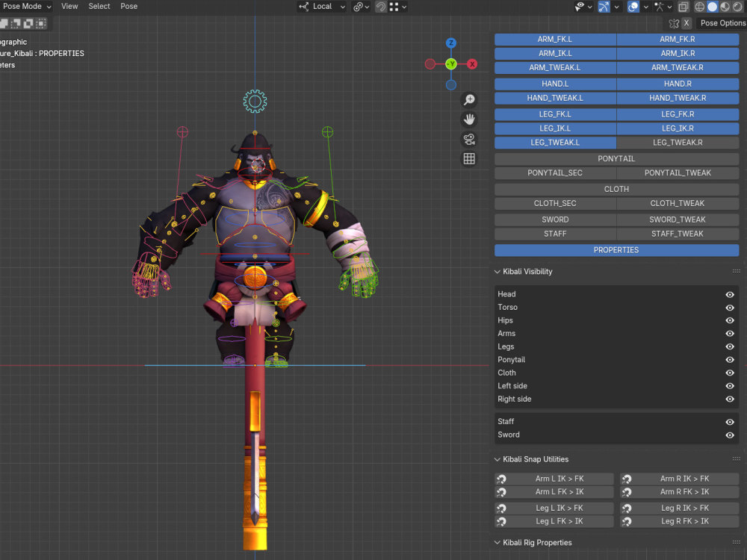Switch to solid shading
The height and width of the screenshot is (560, 747).
[x=712, y=7]
